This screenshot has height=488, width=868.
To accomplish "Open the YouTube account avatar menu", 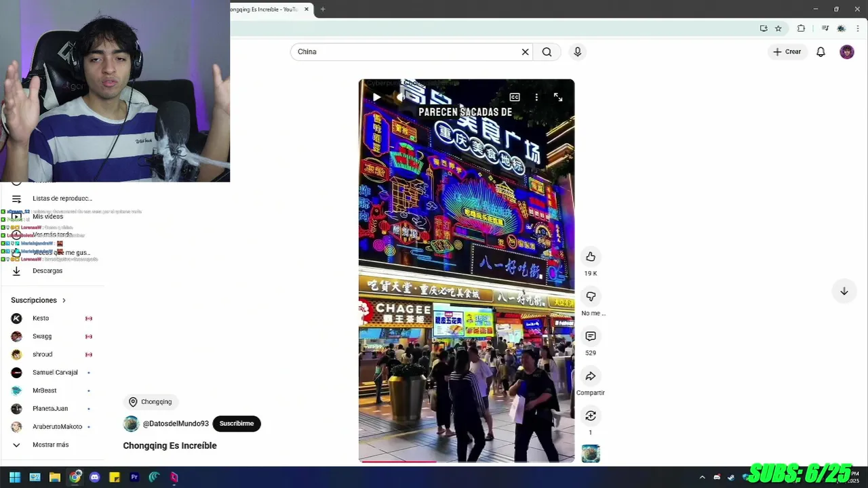I will click(847, 52).
